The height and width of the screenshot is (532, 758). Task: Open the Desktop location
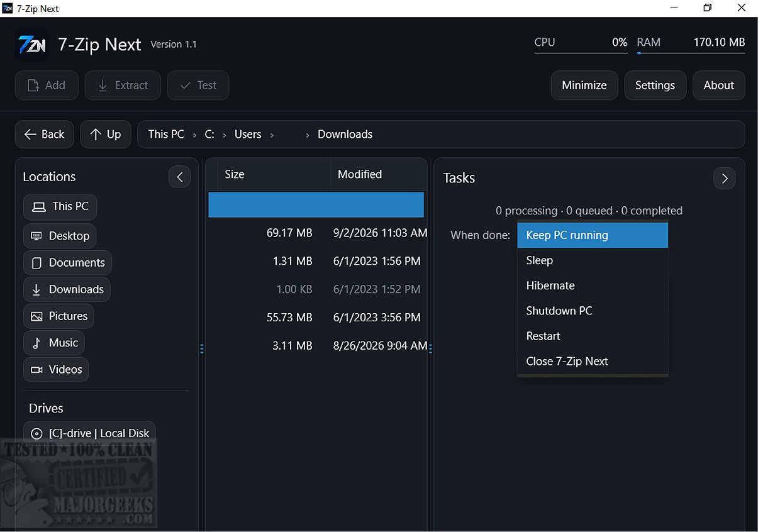(x=60, y=236)
